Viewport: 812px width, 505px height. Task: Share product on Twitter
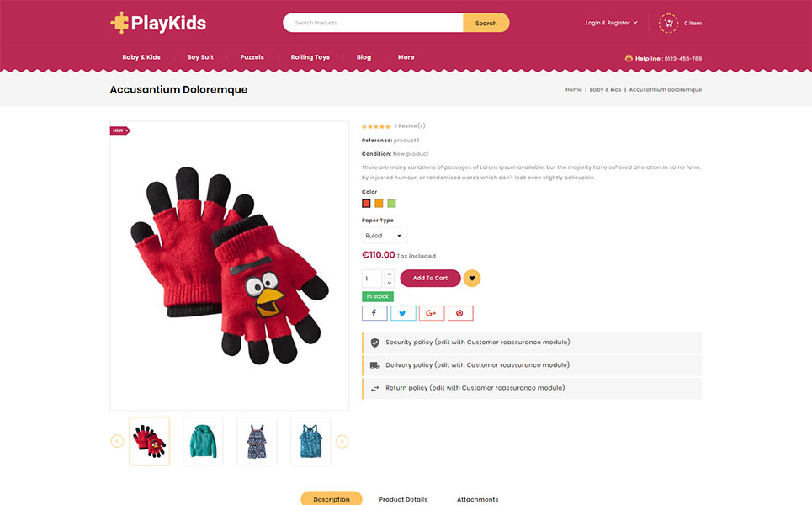[x=403, y=313]
